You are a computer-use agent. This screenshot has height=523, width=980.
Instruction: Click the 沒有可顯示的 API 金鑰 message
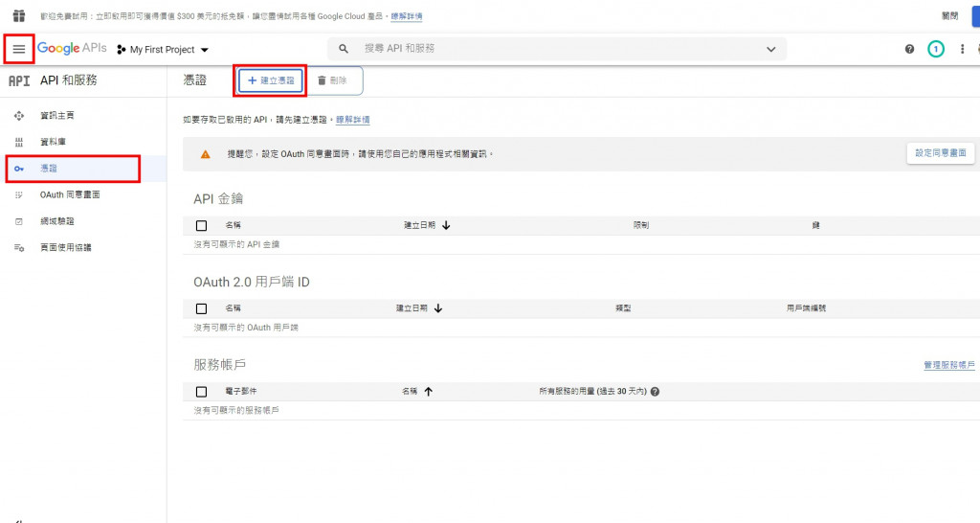pyautogui.click(x=236, y=244)
